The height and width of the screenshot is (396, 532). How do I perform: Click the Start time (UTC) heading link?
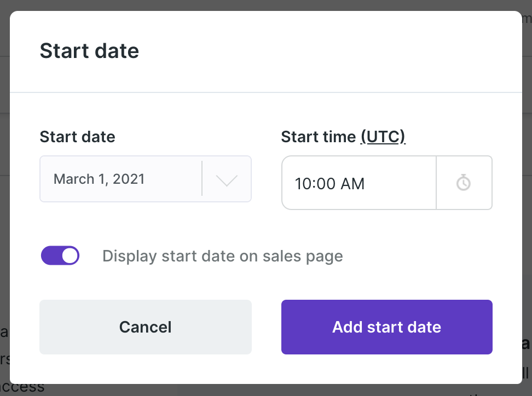tap(383, 137)
